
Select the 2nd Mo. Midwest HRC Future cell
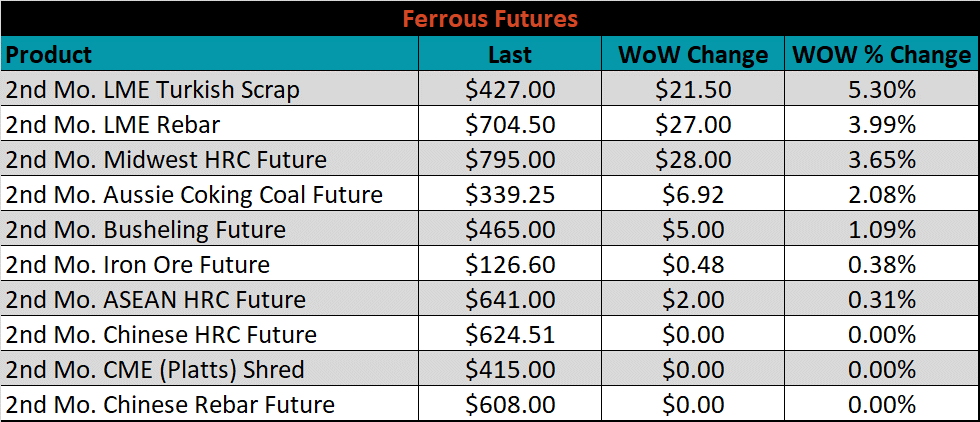pyautogui.click(x=210, y=159)
